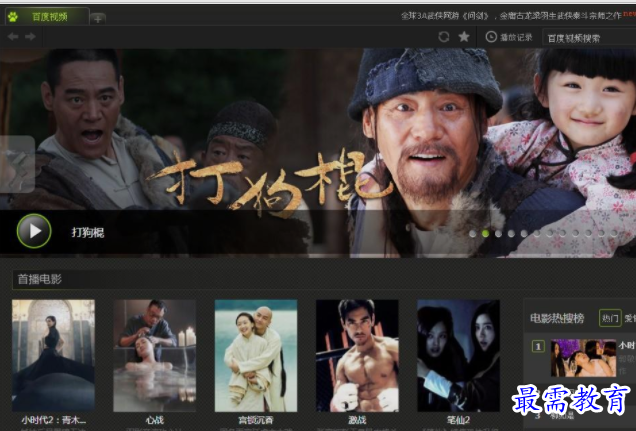
Task: Refresh the page with the reload icon
Action: point(444,37)
